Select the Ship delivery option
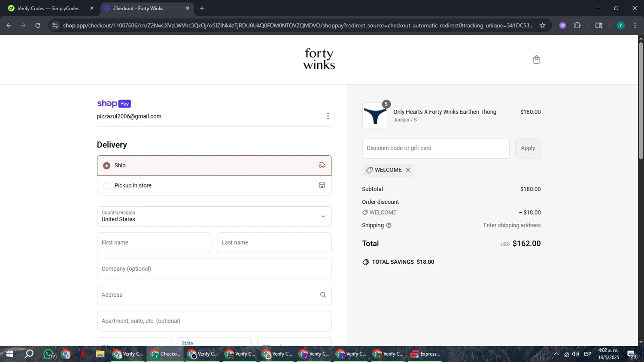This screenshot has width=644, height=362. click(x=214, y=166)
